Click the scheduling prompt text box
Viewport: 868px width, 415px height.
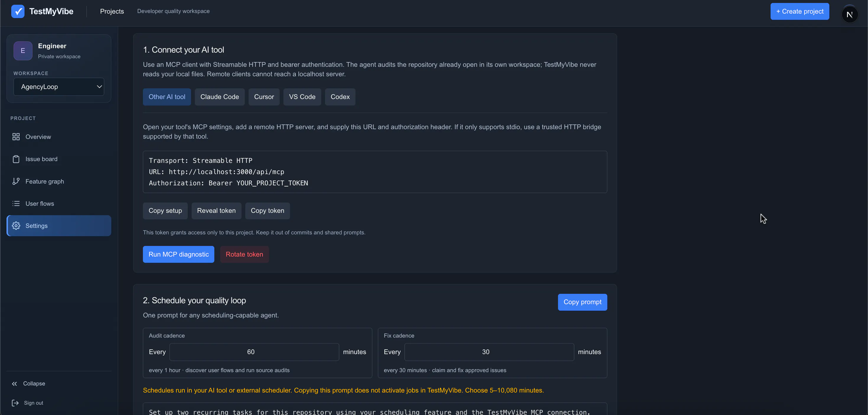tap(375, 409)
